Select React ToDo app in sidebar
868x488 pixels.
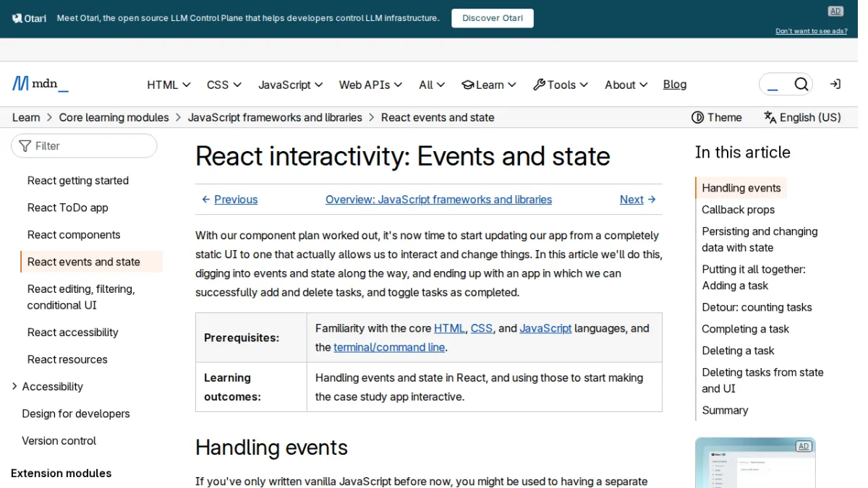[68, 207]
